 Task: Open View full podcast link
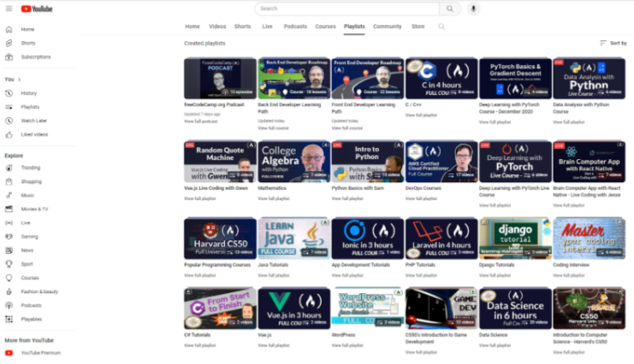pyautogui.click(x=201, y=121)
